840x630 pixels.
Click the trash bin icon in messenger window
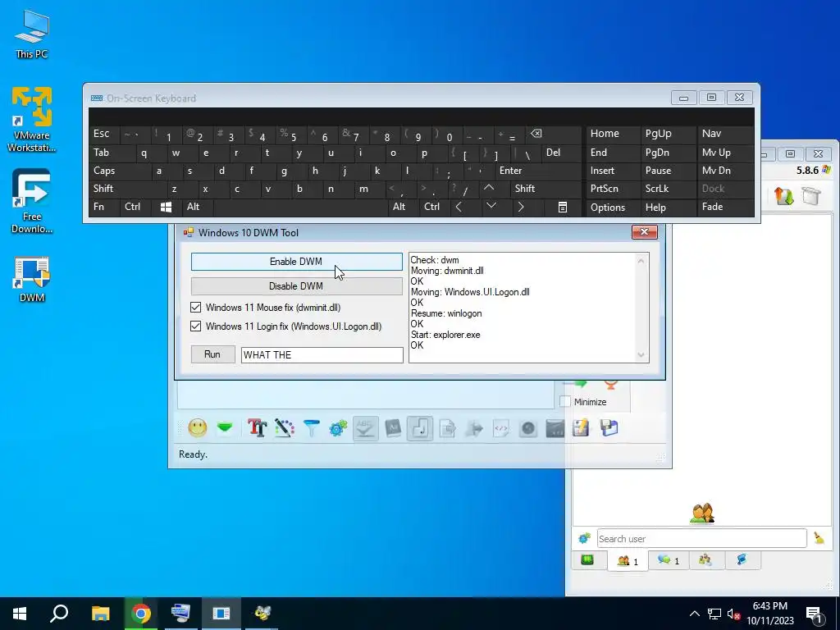click(811, 196)
